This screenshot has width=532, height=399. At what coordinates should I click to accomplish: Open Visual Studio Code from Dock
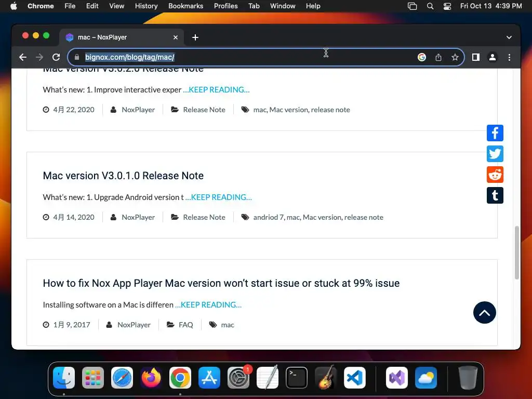(354, 378)
